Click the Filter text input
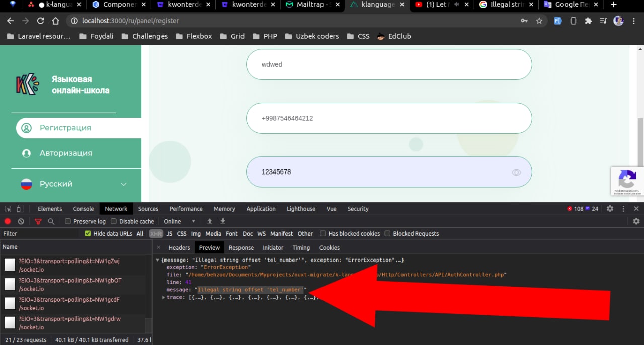This screenshot has height=345, width=644. tap(40, 234)
